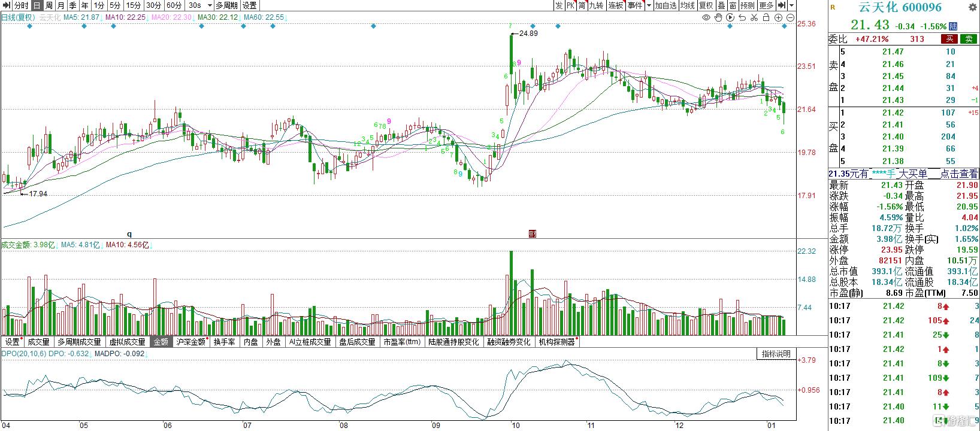Toggle 均线 moving averages
This screenshot has width=980, height=431.
coord(688,5)
